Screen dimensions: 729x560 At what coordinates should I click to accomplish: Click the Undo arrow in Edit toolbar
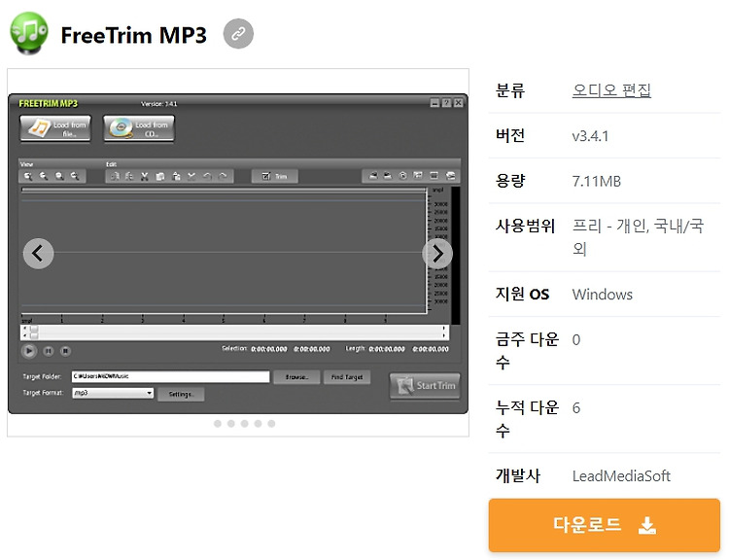[x=207, y=176]
